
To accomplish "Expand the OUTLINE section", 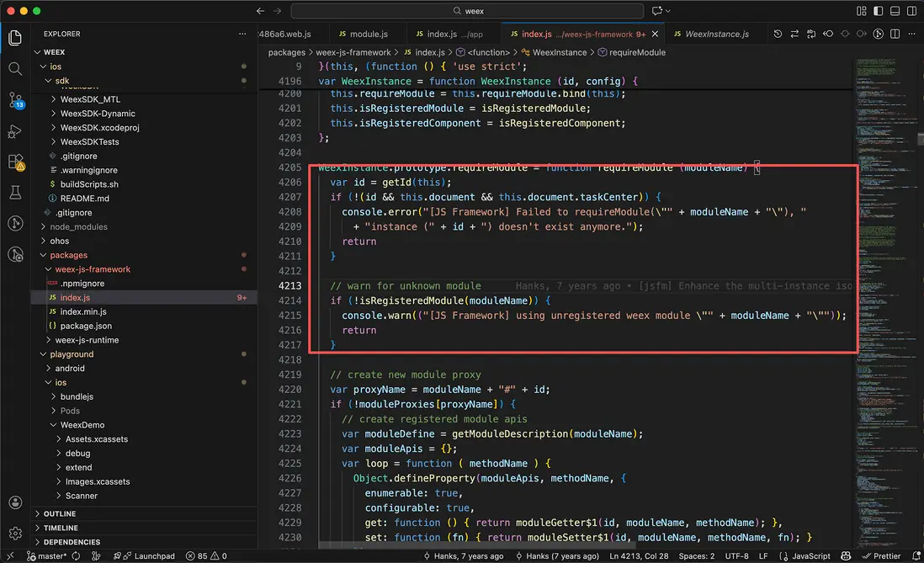I will (x=59, y=513).
